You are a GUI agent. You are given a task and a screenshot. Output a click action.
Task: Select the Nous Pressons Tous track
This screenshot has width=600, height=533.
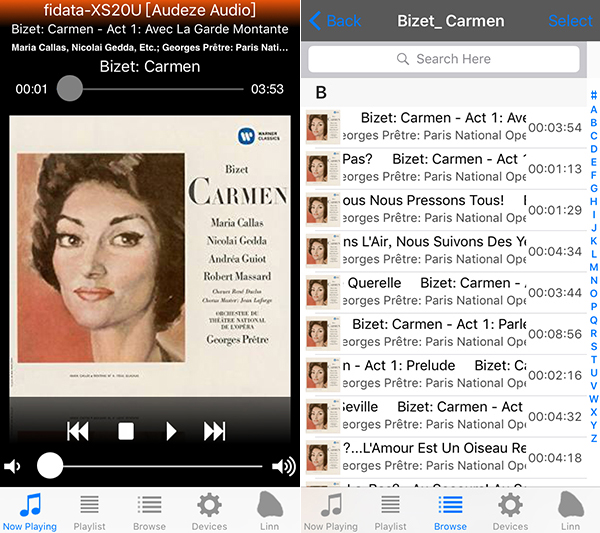446,210
